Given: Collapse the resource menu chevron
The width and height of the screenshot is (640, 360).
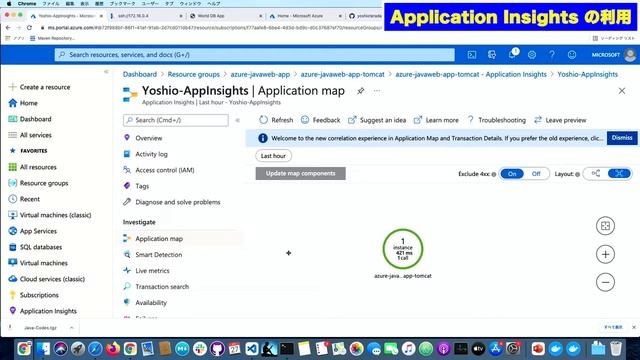Looking at the screenshot, I should [238, 120].
